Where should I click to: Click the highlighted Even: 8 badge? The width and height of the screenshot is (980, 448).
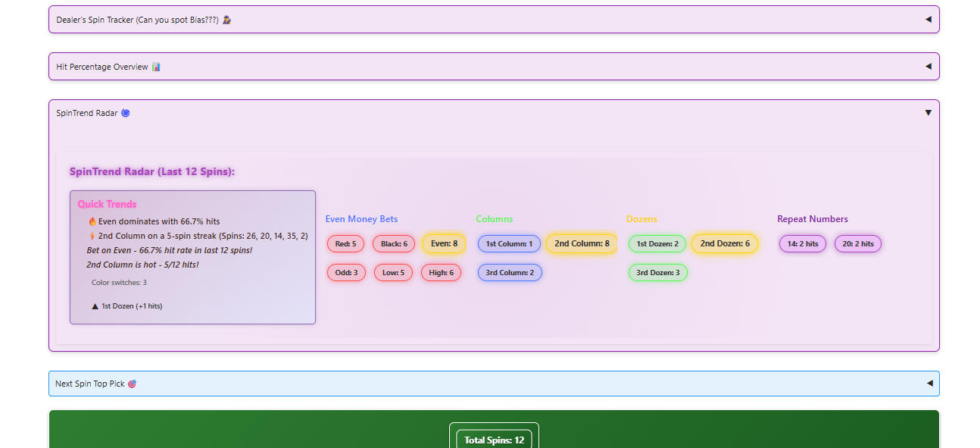coord(444,244)
